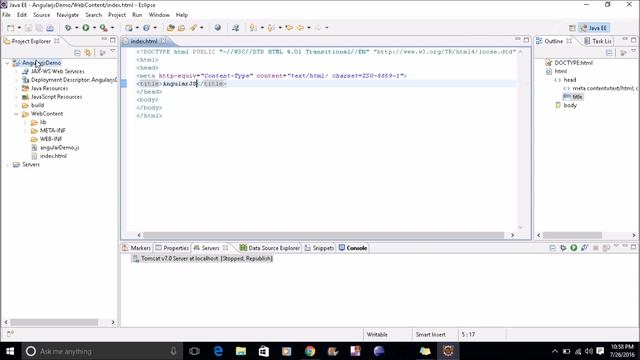This screenshot has height=360, width=640.
Task: Open the Project menu
Action: [x=117, y=15]
